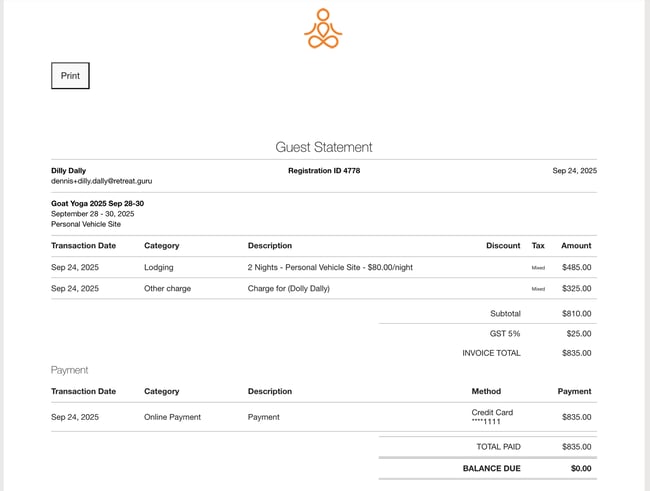Select the Guest Statement heading
Image resolution: width=650 pixels, height=491 pixels.
[324, 147]
